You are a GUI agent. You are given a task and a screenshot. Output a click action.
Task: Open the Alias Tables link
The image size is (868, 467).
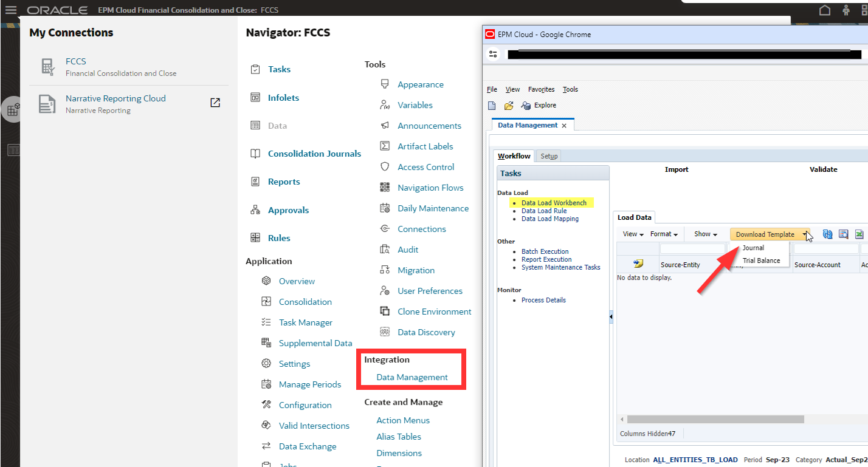click(x=399, y=437)
